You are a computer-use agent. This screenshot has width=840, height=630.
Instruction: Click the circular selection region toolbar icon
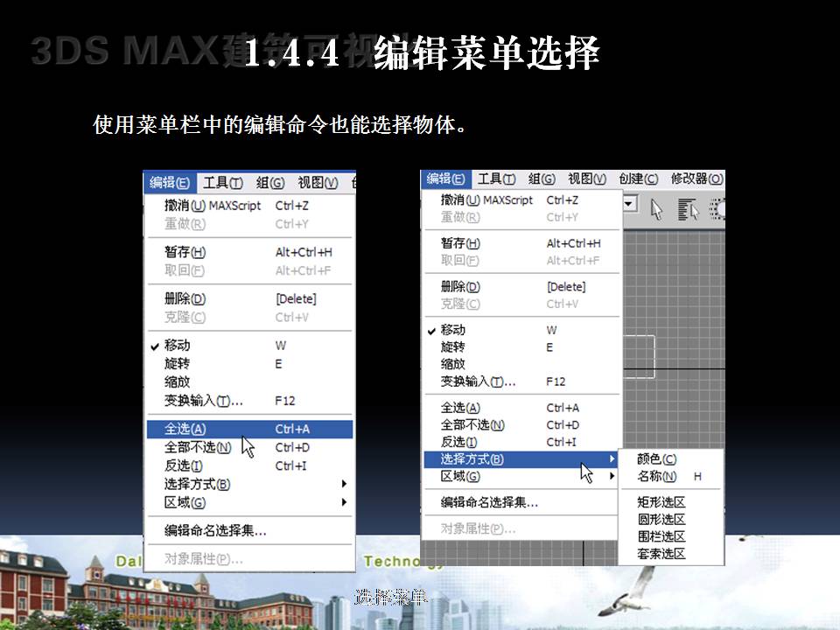point(717,208)
